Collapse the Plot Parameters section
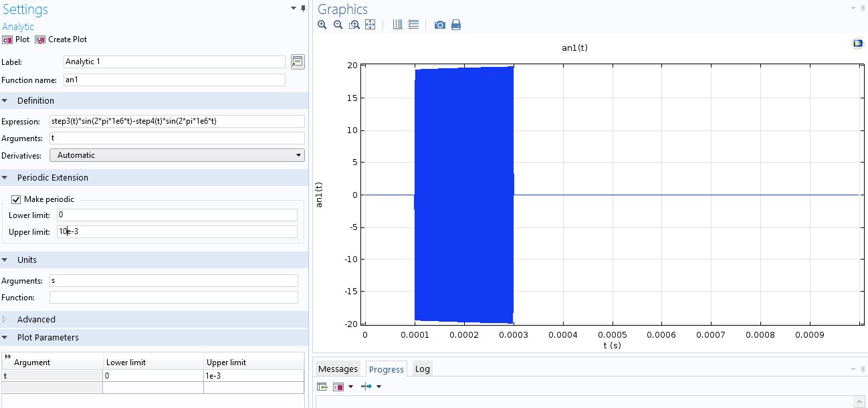Viewport: 868px width, 408px height. (x=5, y=338)
